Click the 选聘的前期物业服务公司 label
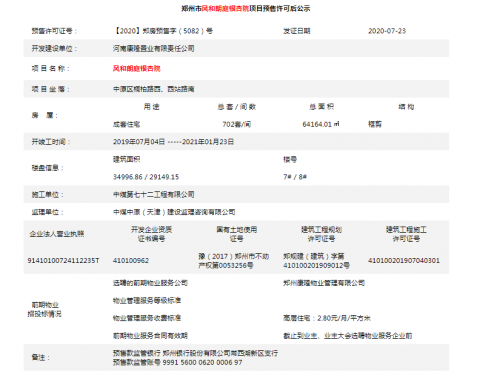Screen dimensions: 477x375 pos(150,283)
